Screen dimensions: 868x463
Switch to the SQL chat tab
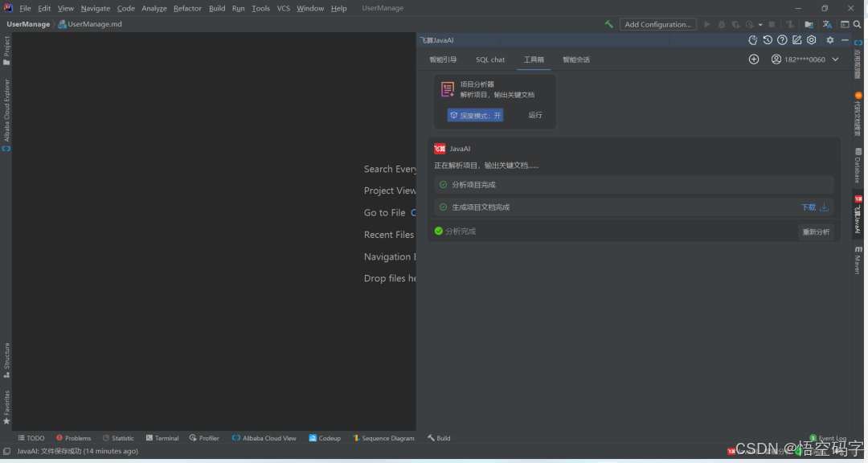click(490, 59)
